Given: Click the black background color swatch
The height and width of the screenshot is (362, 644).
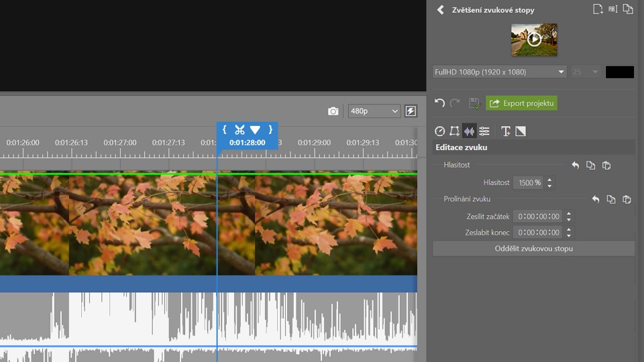Looking at the screenshot, I should point(619,72).
